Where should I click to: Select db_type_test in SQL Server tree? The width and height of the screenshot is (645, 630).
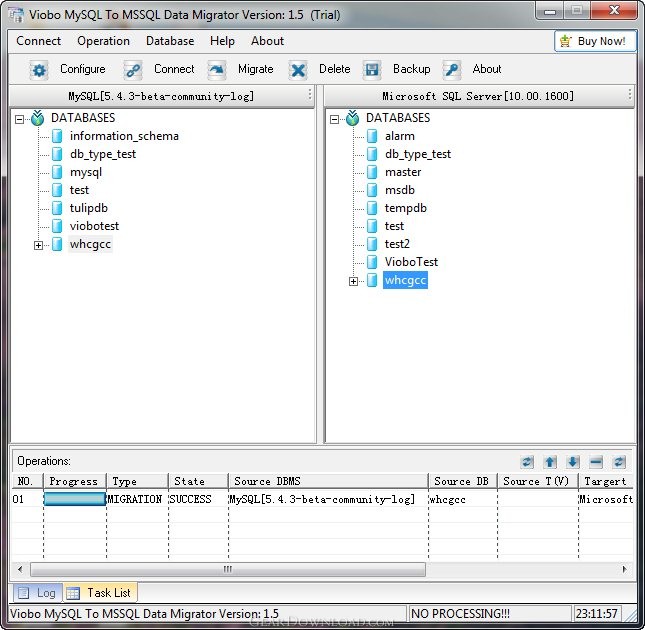tap(418, 154)
